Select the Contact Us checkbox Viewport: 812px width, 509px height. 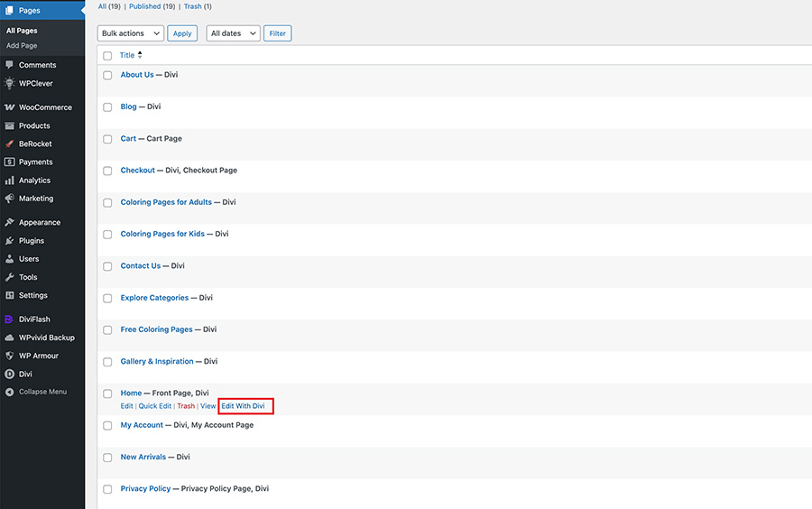point(107,266)
